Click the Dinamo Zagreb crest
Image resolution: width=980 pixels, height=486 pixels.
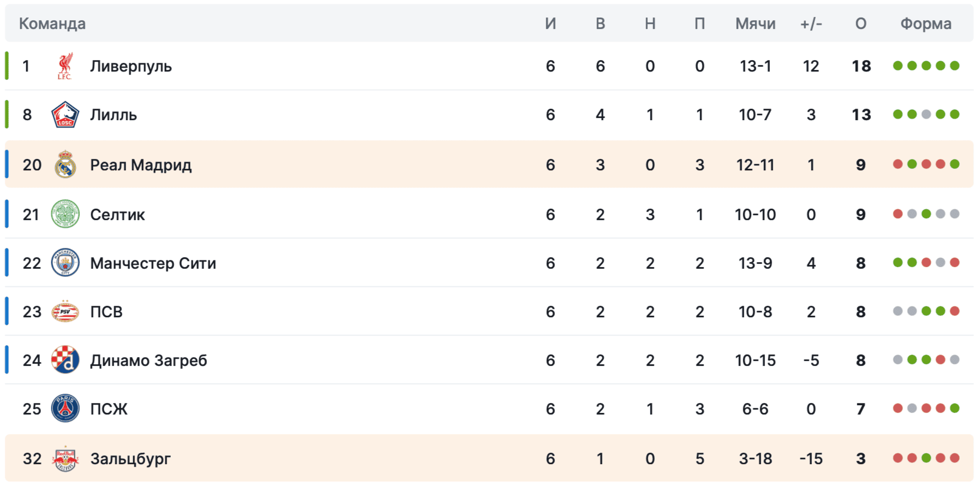click(65, 360)
